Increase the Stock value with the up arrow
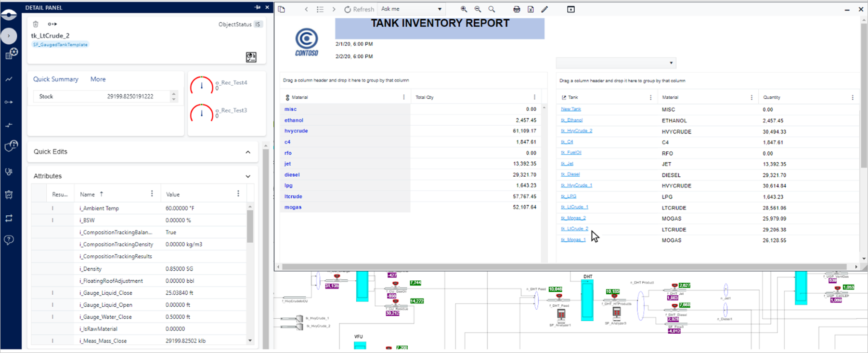The image size is (868, 353). pos(174,94)
